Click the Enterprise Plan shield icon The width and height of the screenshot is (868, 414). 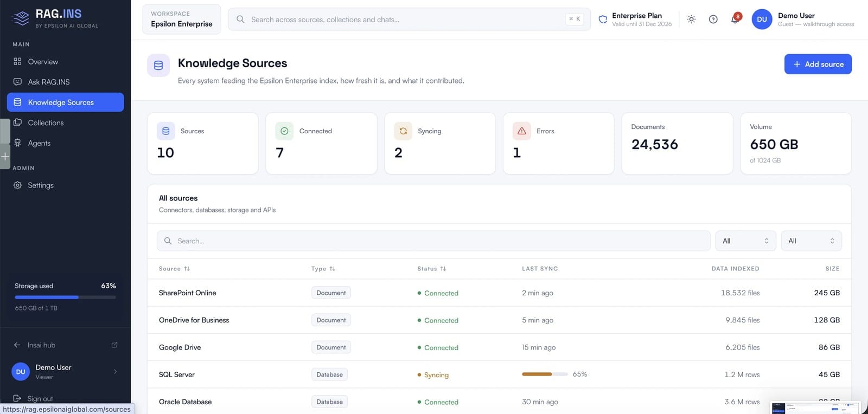(x=603, y=20)
